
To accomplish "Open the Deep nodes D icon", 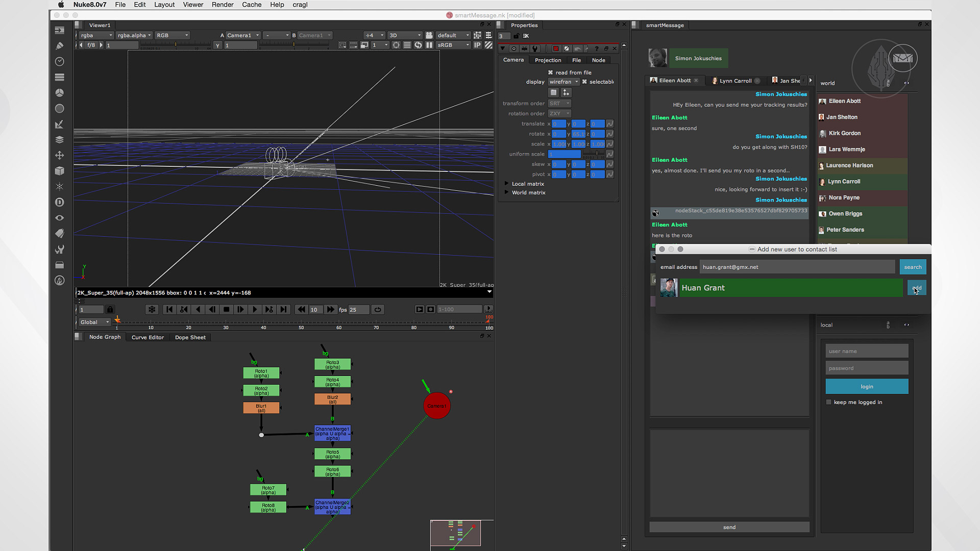I will [x=60, y=203].
